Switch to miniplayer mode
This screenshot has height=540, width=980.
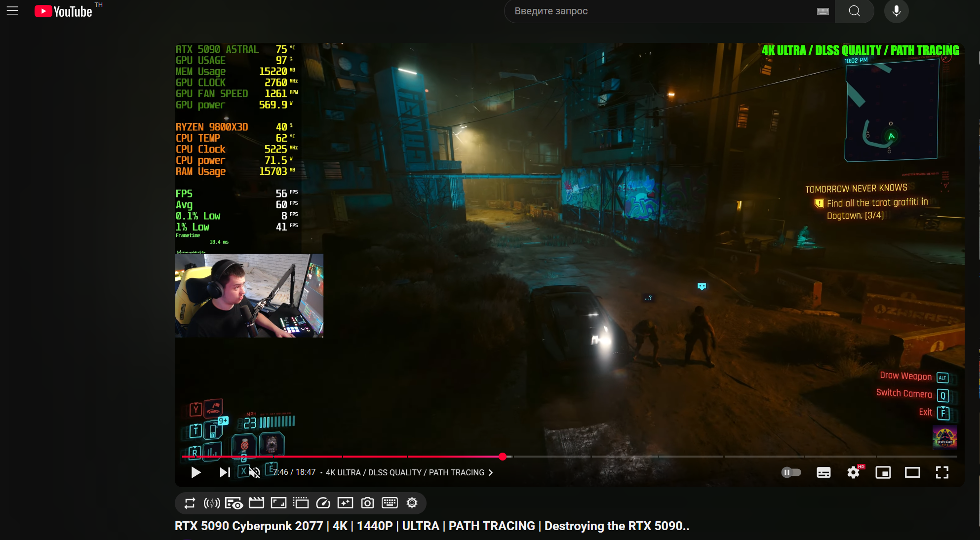click(883, 472)
